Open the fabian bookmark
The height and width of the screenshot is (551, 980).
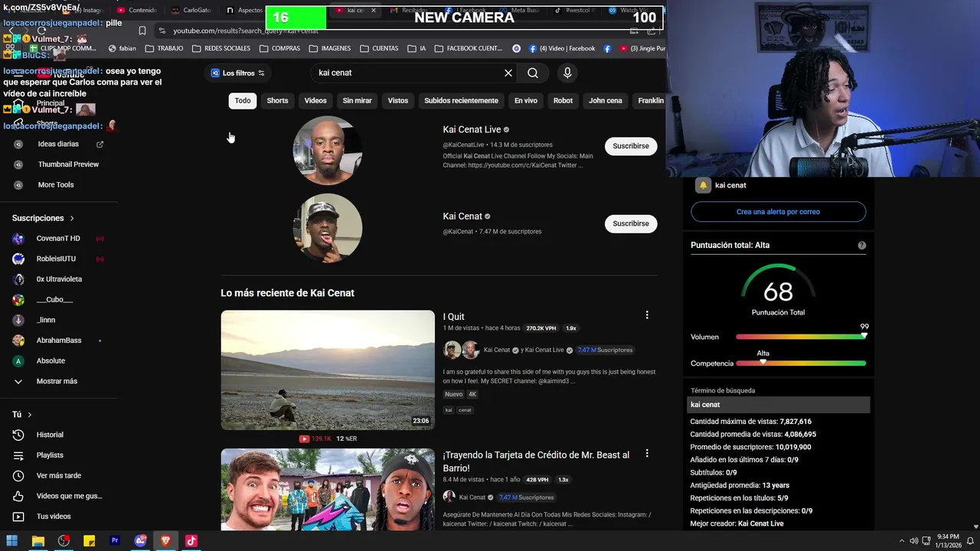122,48
